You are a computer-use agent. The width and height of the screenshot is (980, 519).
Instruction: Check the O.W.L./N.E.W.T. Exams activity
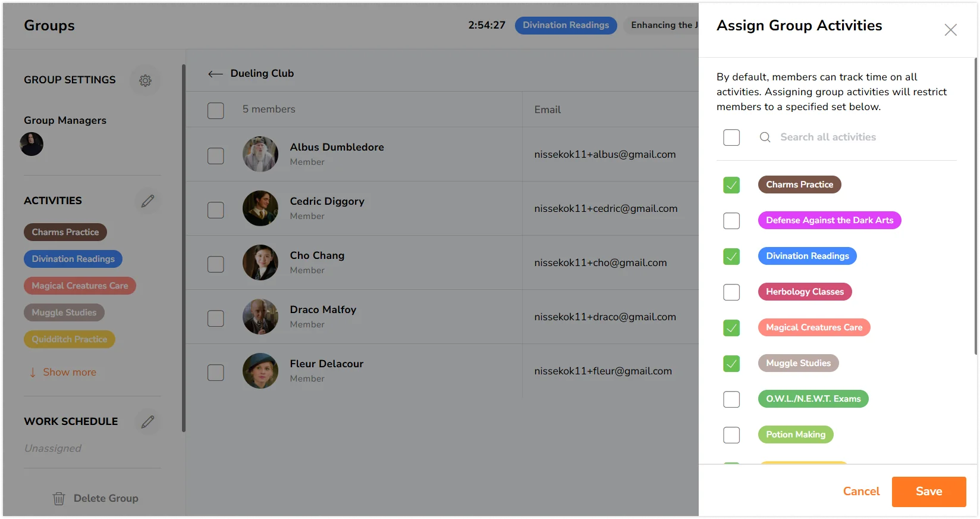click(x=731, y=399)
